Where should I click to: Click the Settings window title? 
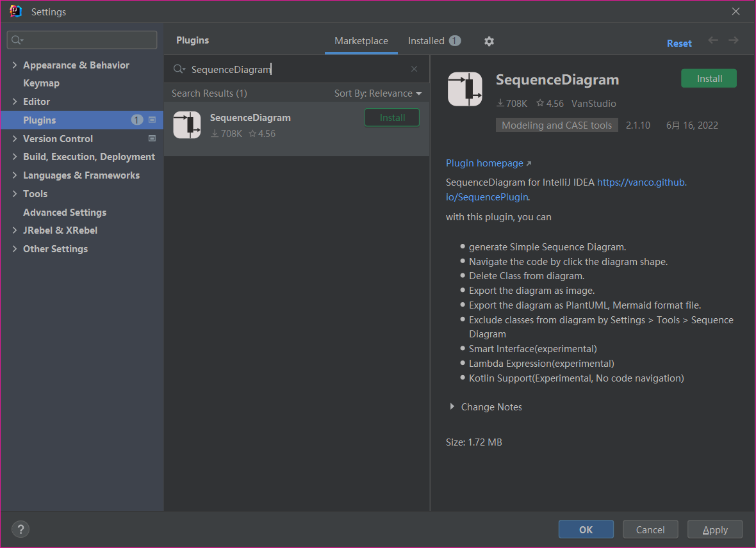(49, 12)
